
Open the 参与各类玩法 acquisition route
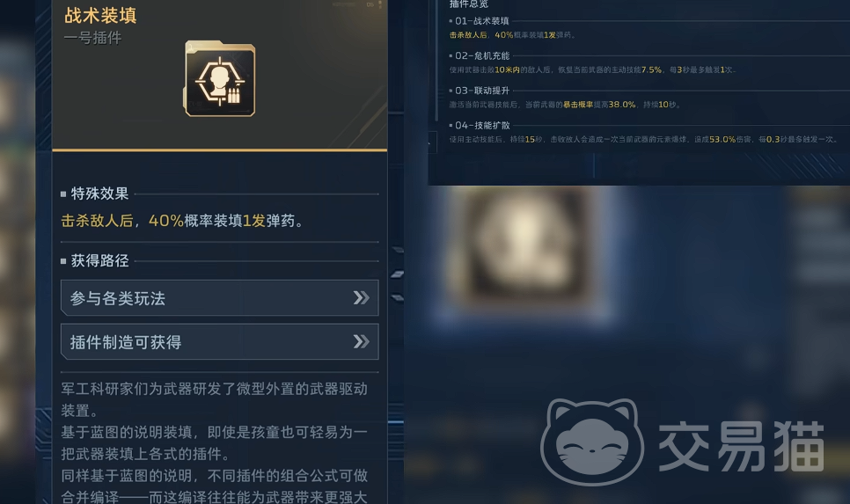[220, 298]
